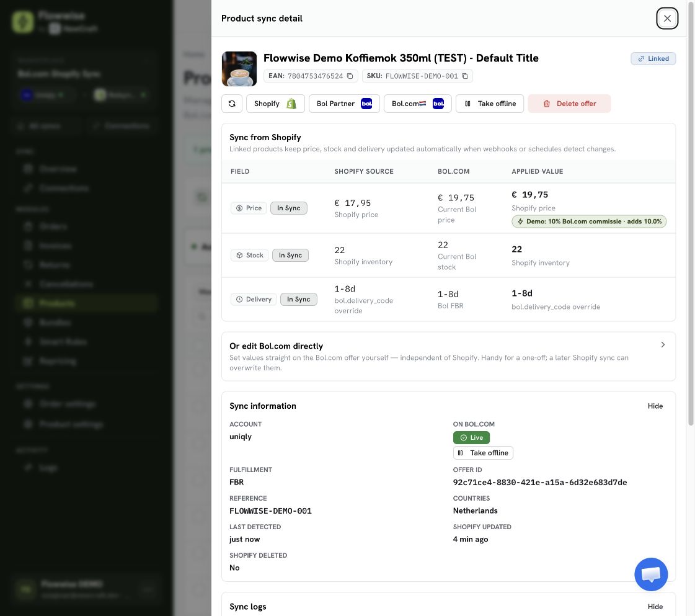Click the applied value € 19,75

(x=529, y=195)
